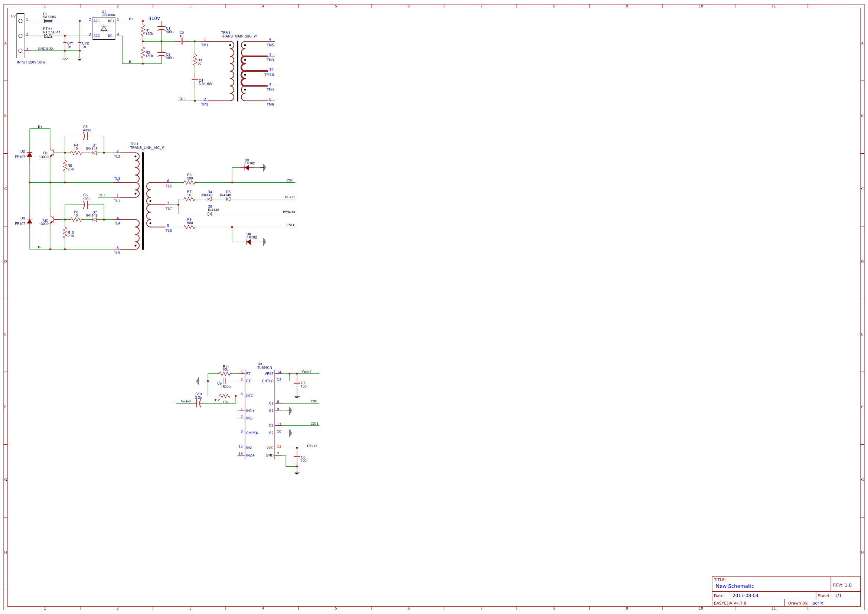The width and height of the screenshot is (868, 614).
Task: Select the RTH1 NTC thermistor symbol
Action: pyautogui.click(x=48, y=36)
